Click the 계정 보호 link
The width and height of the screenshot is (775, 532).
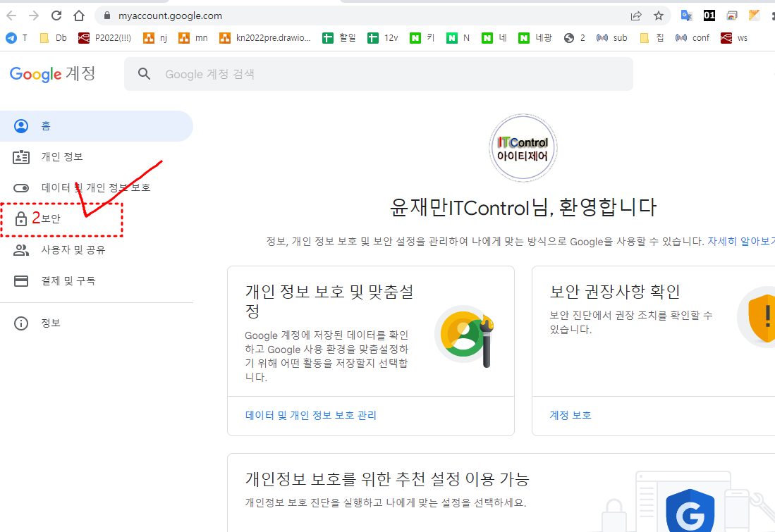[570, 416]
